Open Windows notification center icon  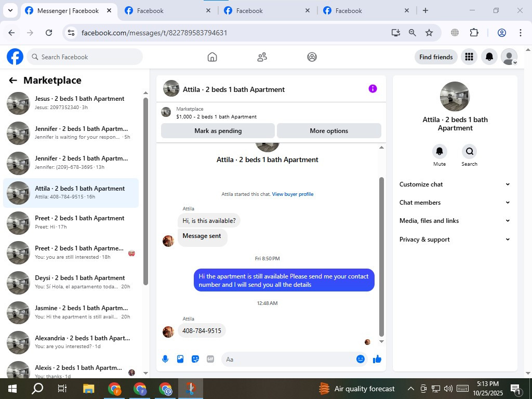pos(516,389)
